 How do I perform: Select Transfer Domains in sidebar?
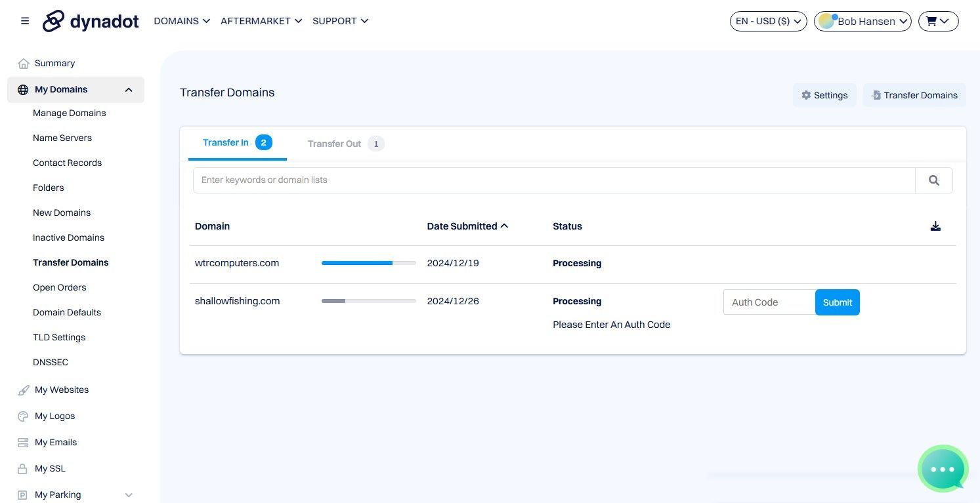[71, 263]
